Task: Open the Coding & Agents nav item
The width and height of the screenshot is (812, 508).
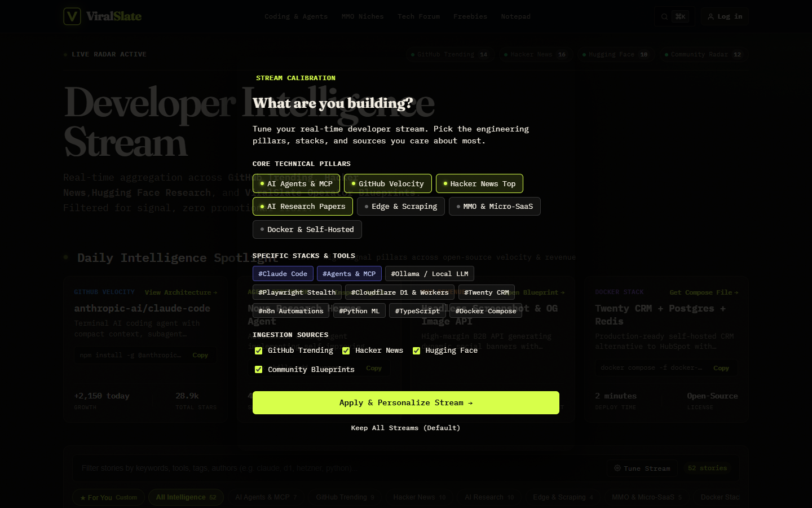Action: pos(296,16)
